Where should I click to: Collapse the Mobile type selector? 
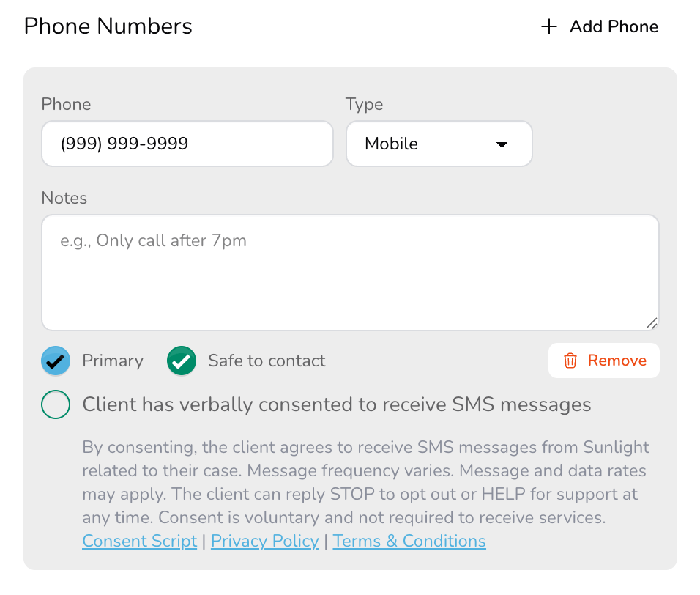tap(439, 144)
